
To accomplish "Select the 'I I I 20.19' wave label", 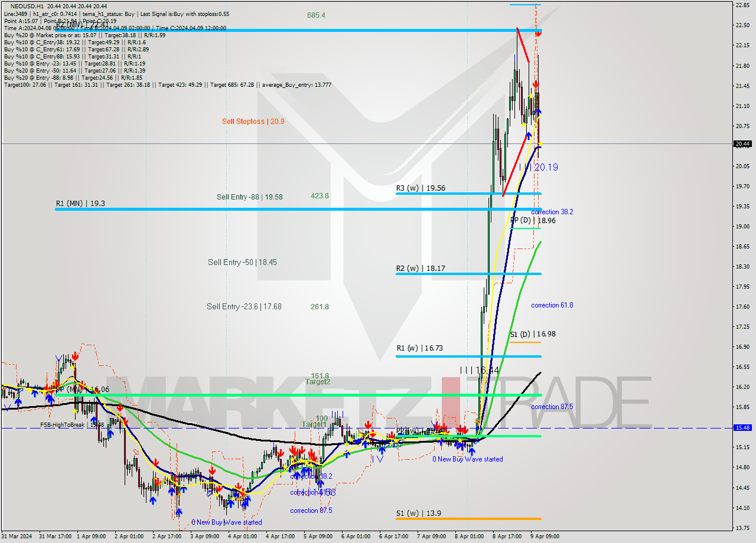I will [x=538, y=168].
